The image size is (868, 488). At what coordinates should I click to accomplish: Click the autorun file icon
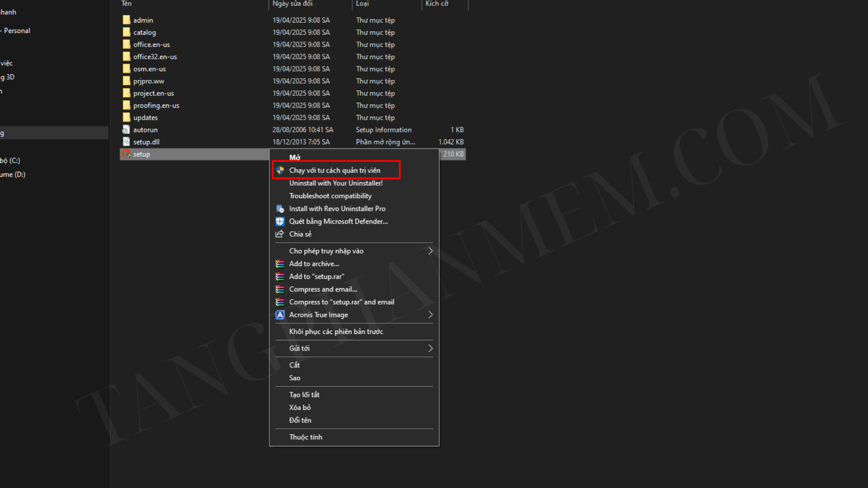click(x=127, y=130)
